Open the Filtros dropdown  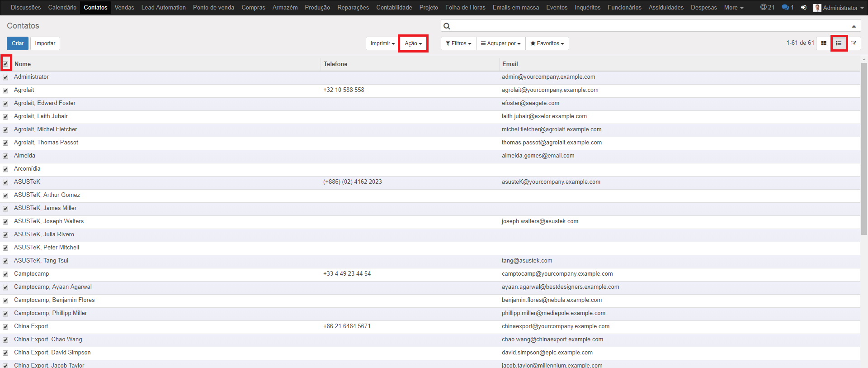(x=458, y=43)
